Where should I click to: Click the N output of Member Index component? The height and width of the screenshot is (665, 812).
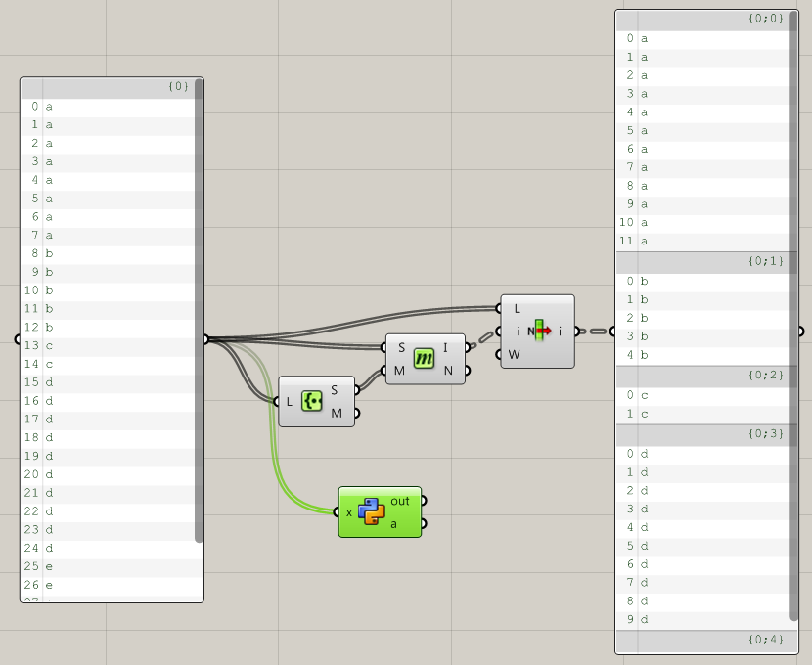(x=448, y=371)
